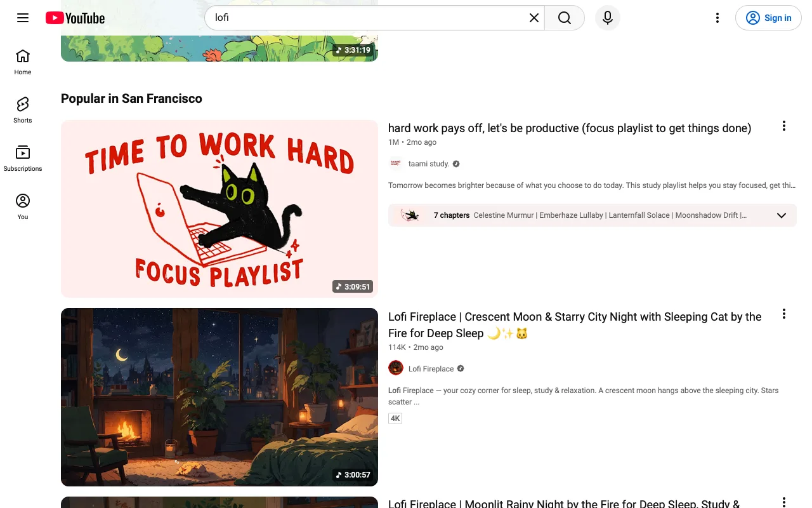Open the hard work pays off video title
The width and height of the screenshot is (812, 508).
tap(570, 128)
